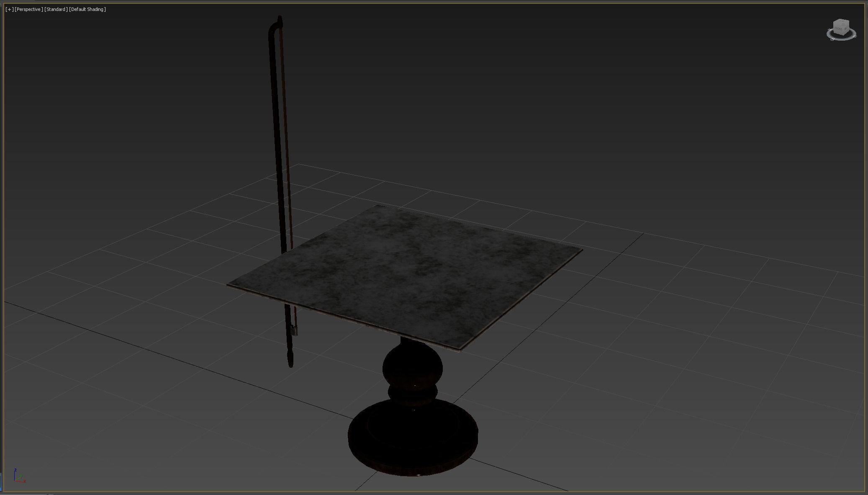
Task: Select the tall thin bow object
Action: tap(276, 126)
